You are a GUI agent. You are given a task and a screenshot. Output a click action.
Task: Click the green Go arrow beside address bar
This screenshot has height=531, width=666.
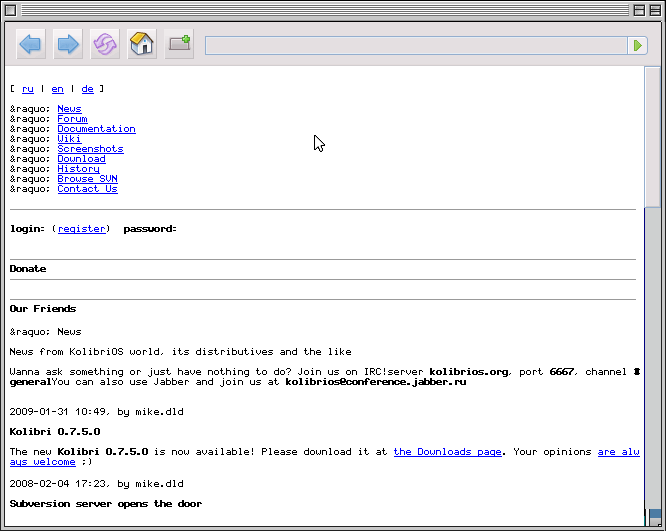[x=638, y=45]
